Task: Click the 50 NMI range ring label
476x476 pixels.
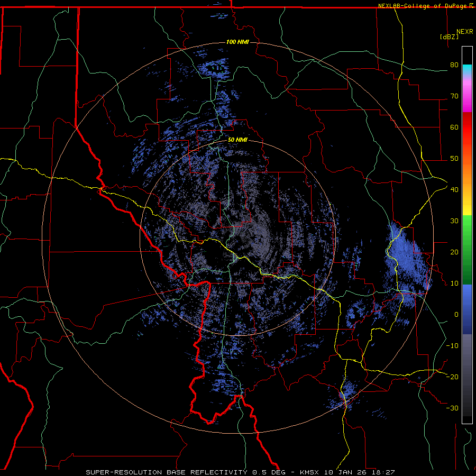Action: pyautogui.click(x=237, y=140)
